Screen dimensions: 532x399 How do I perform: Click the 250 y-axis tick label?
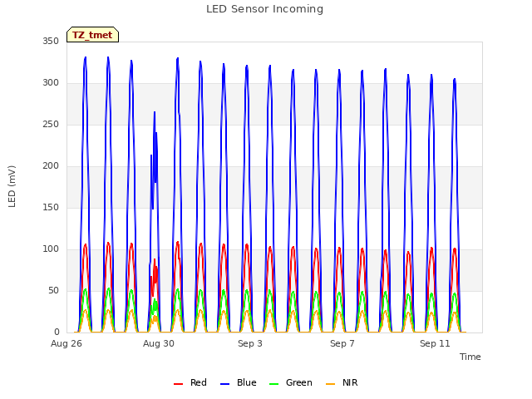[51, 124]
